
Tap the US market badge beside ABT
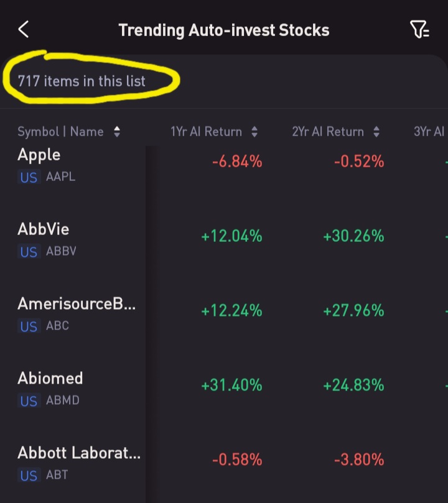point(29,476)
